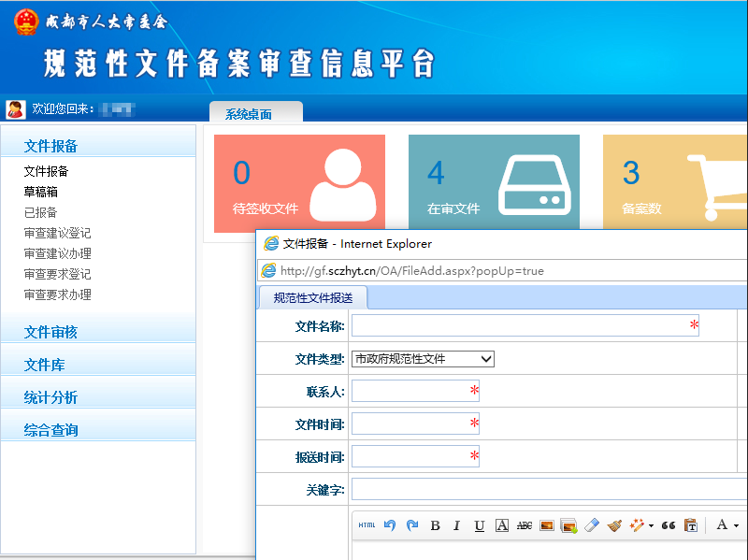Toggle italic formatting in the editor

457,525
